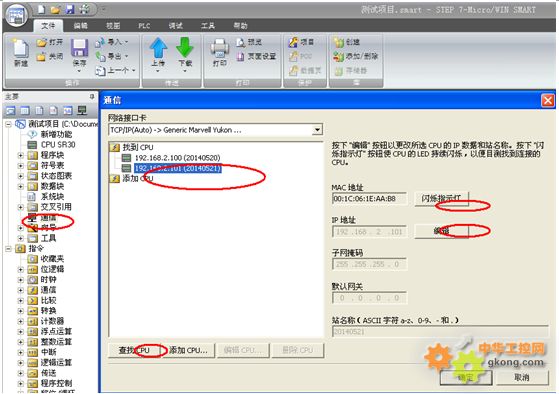Select the 添加 CPU node in the dialog list
The height and width of the screenshot is (394, 559).
[x=138, y=178]
